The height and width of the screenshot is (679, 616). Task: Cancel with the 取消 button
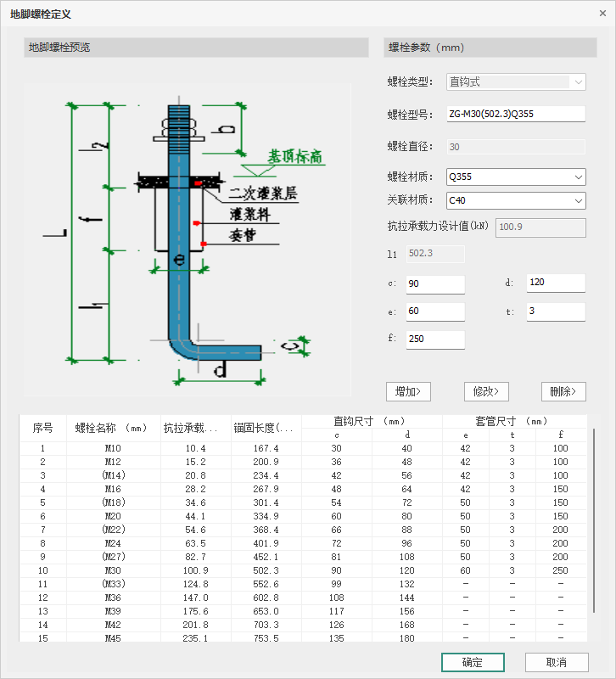click(557, 662)
